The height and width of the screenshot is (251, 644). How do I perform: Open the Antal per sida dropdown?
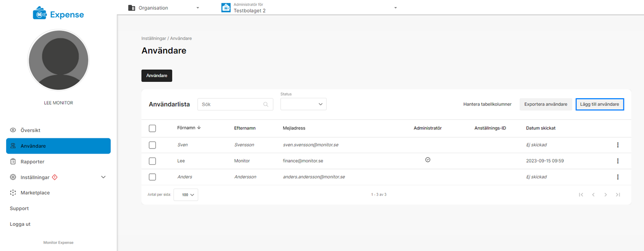186,195
